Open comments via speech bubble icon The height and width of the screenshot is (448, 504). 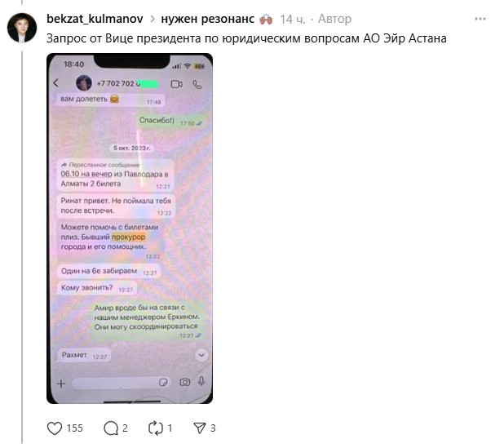(x=111, y=428)
